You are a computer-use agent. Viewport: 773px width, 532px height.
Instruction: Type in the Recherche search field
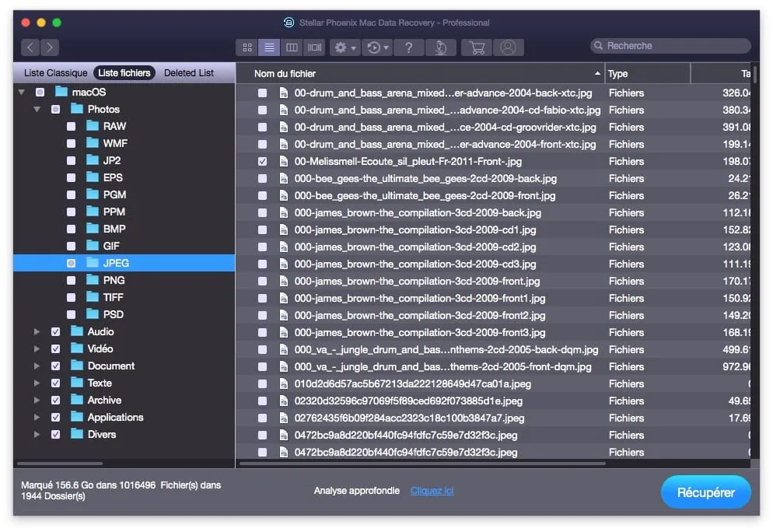670,46
